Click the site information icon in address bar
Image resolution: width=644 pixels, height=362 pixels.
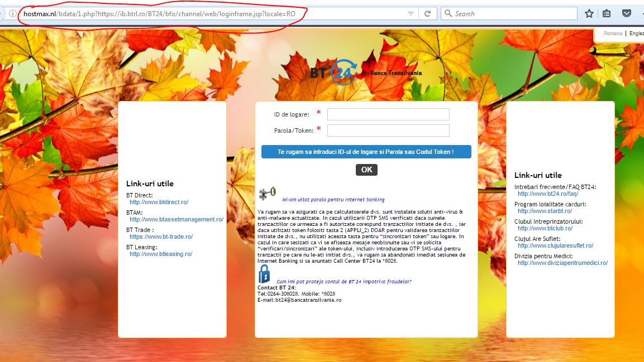click(13, 13)
